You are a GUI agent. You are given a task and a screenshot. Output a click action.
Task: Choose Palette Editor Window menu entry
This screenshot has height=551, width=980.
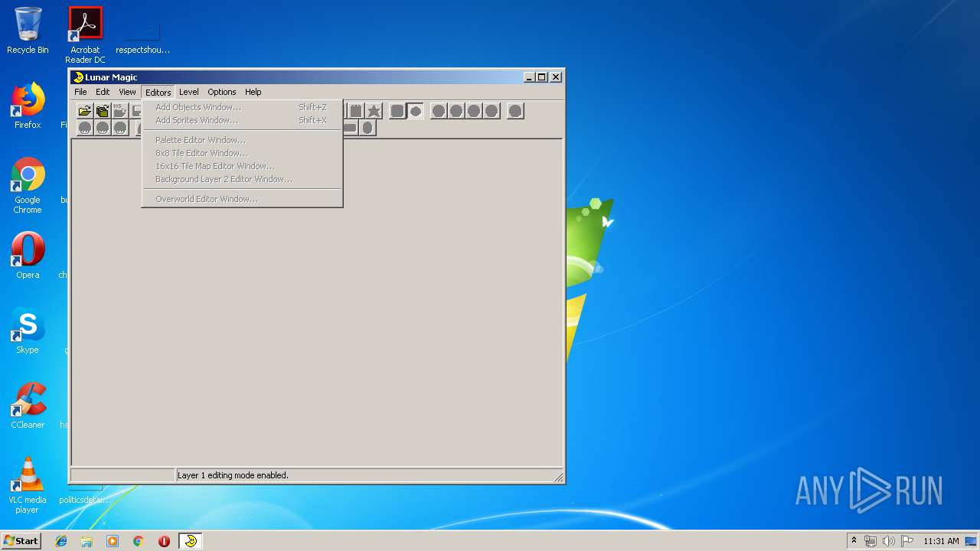242,140
